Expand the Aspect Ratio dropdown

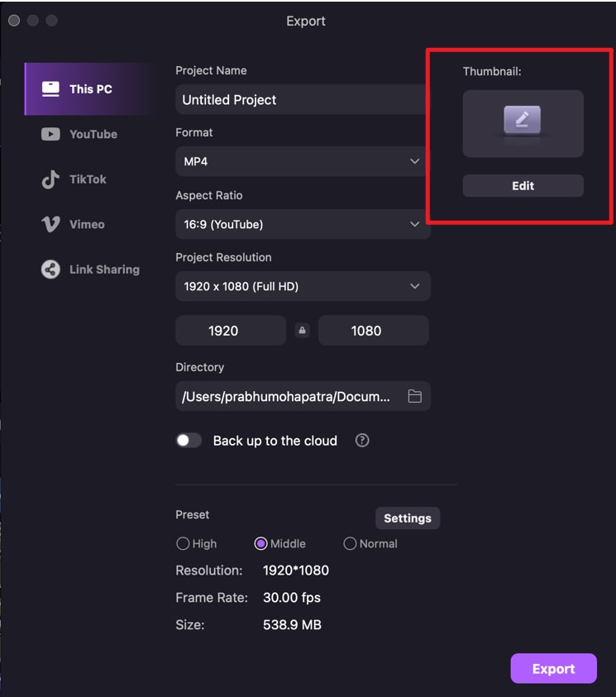[x=303, y=224]
